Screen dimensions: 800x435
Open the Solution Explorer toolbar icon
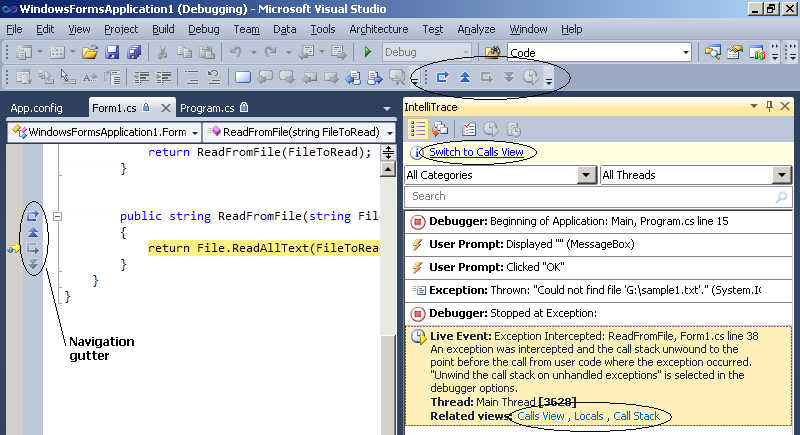click(x=712, y=52)
